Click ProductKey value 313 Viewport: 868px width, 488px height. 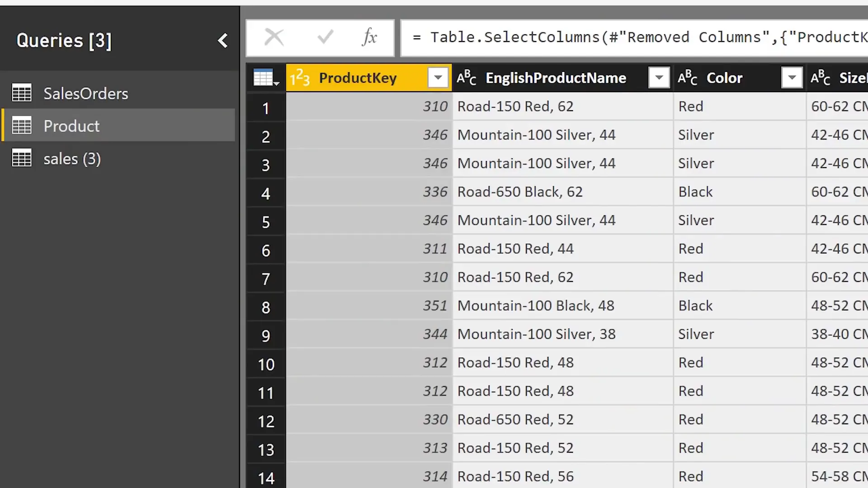point(369,448)
